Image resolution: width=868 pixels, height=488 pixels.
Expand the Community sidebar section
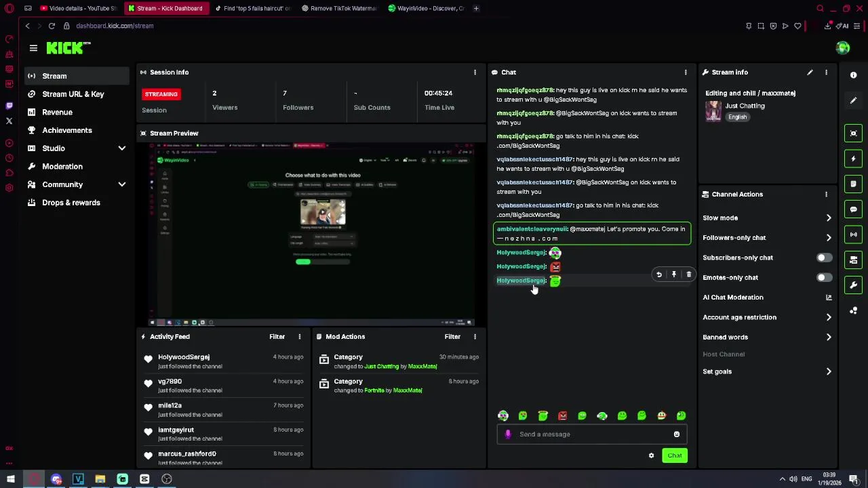(x=122, y=184)
